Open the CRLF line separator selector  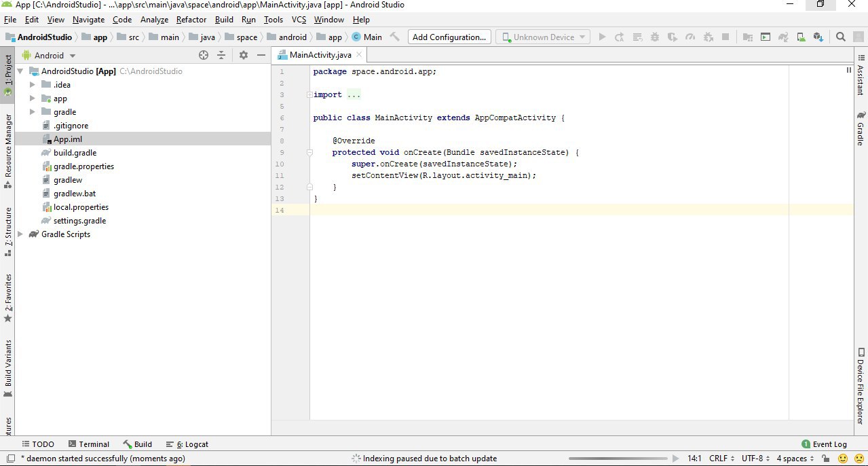[721, 459]
